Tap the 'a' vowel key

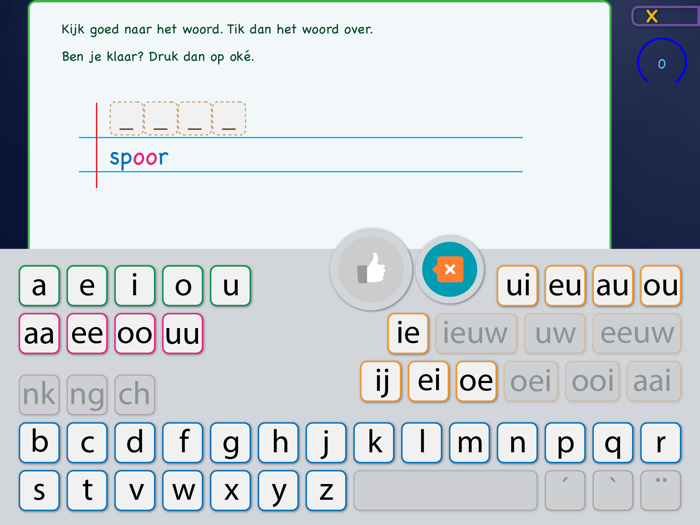(39, 286)
